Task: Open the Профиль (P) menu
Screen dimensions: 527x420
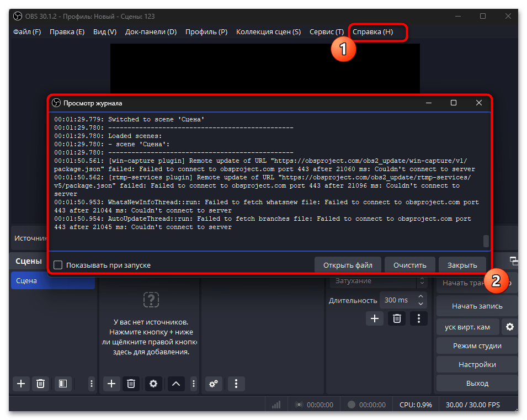Action: [x=206, y=32]
